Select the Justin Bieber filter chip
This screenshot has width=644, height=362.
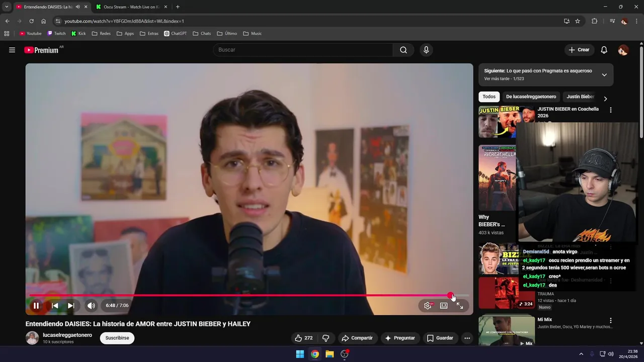point(580,97)
